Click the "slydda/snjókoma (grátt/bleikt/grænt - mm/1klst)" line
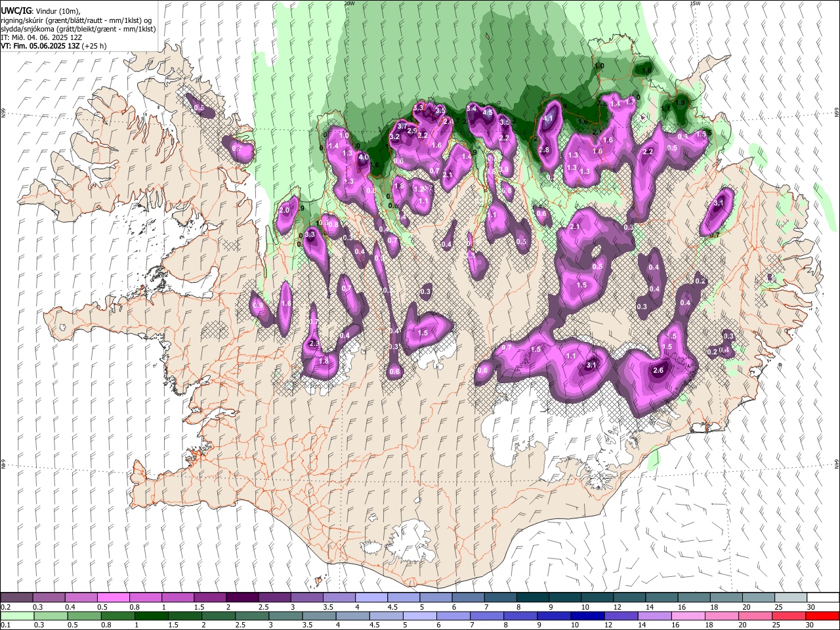This screenshot has height=630, width=840. pos(78,29)
